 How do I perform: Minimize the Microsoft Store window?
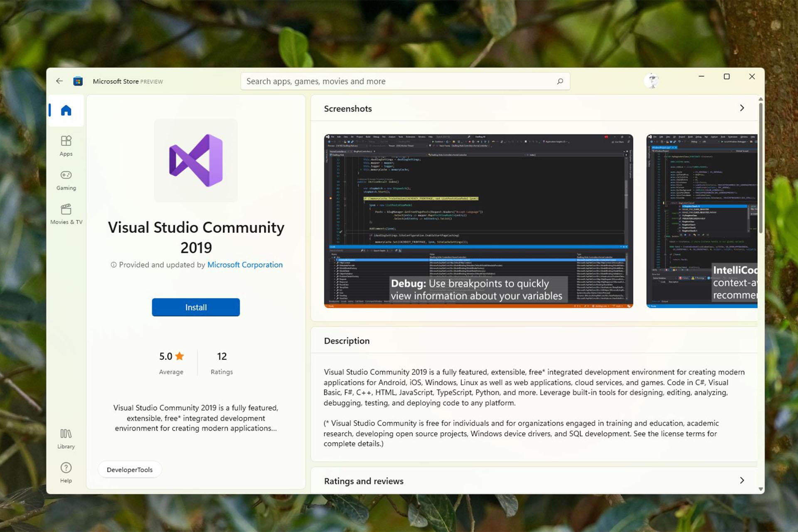tap(702, 76)
